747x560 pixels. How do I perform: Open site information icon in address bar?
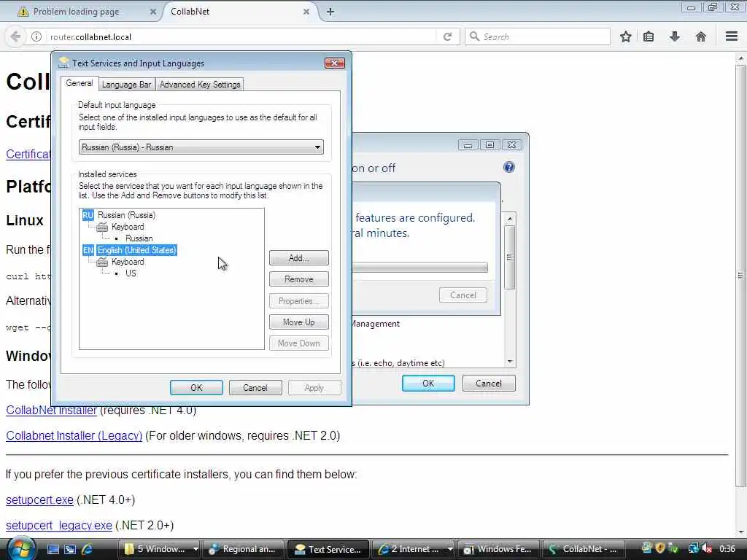(36, 36)
